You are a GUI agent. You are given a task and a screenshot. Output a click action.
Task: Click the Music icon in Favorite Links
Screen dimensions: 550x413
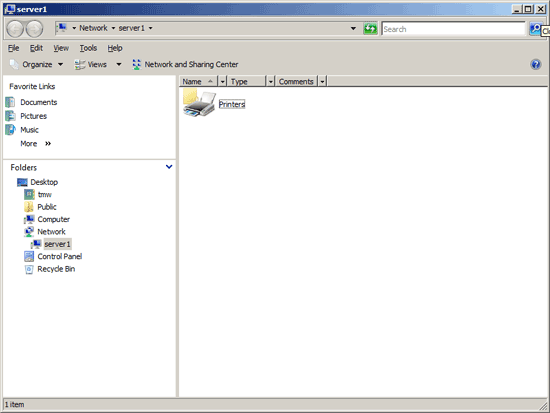(x=10, y=129)
